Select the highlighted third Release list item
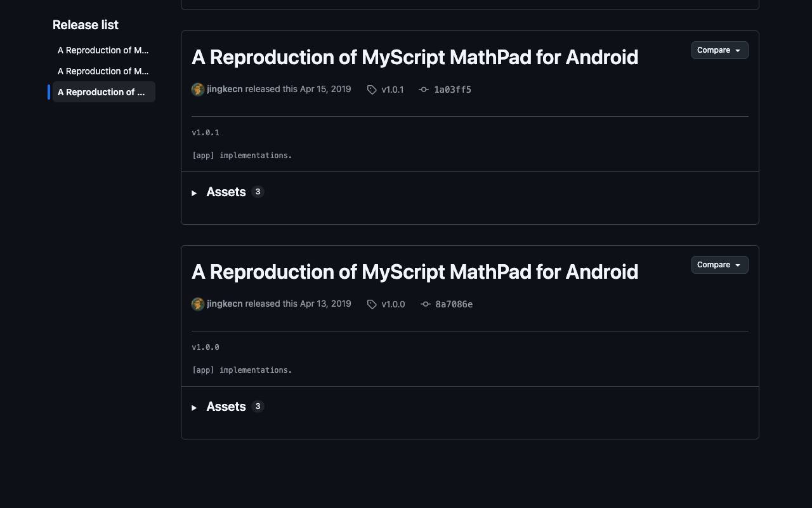 coord(103,92)
